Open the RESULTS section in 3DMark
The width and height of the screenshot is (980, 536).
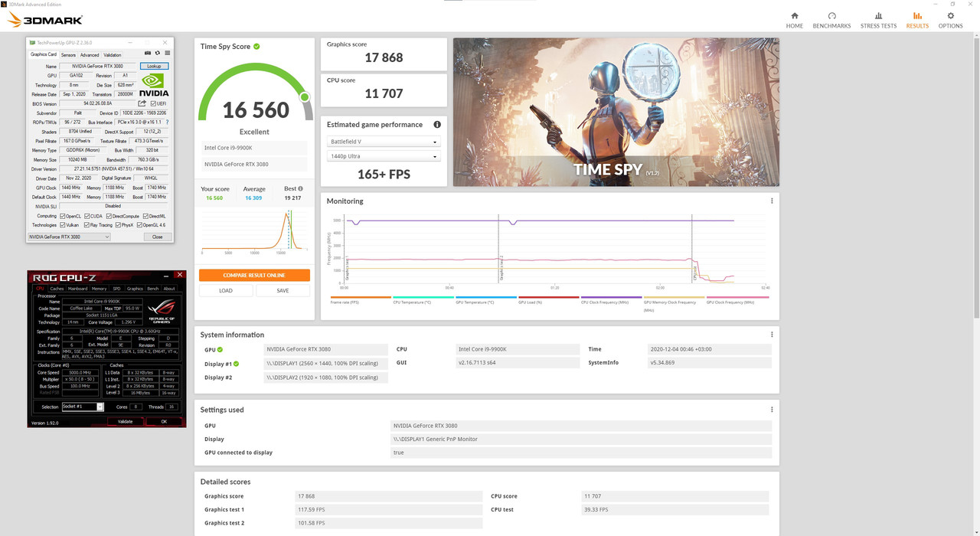click(917, 20)
